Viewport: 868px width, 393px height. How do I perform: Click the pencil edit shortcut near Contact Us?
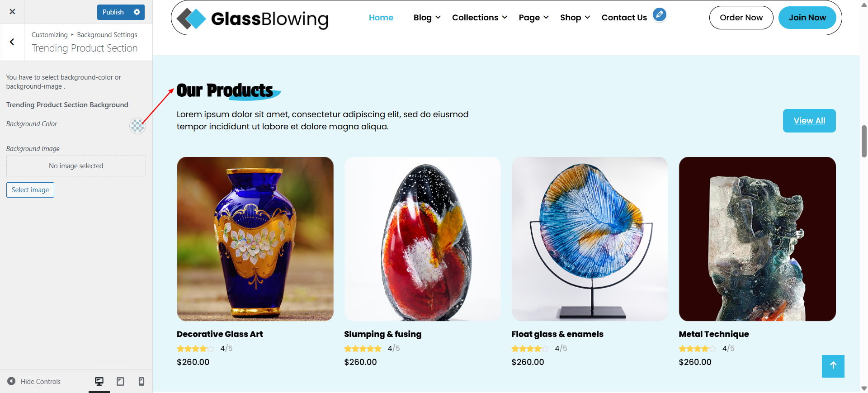coord(660,14)
